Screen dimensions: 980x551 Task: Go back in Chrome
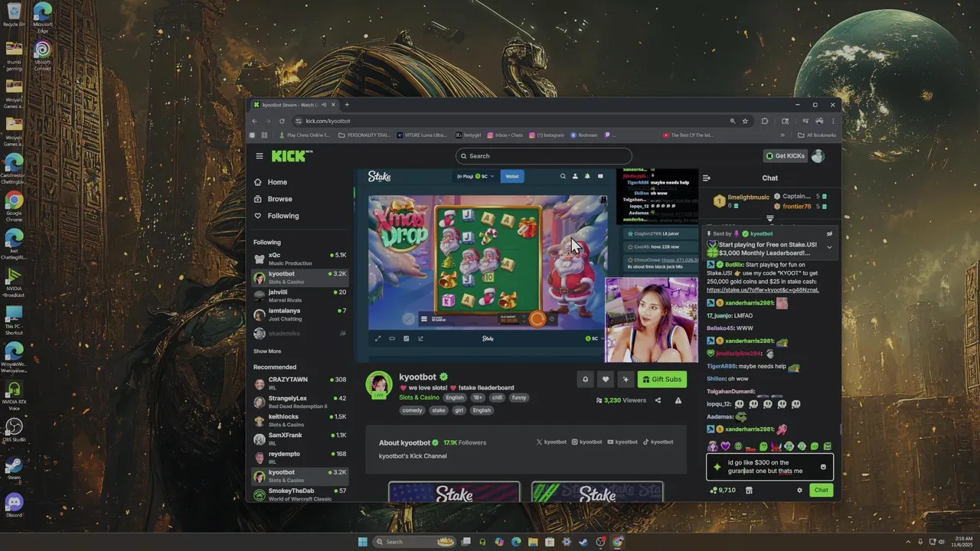point(254,121)
